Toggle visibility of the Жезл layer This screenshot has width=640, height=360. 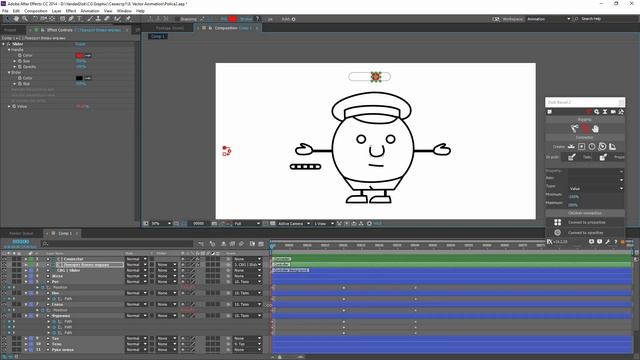[x=4, y=276]
